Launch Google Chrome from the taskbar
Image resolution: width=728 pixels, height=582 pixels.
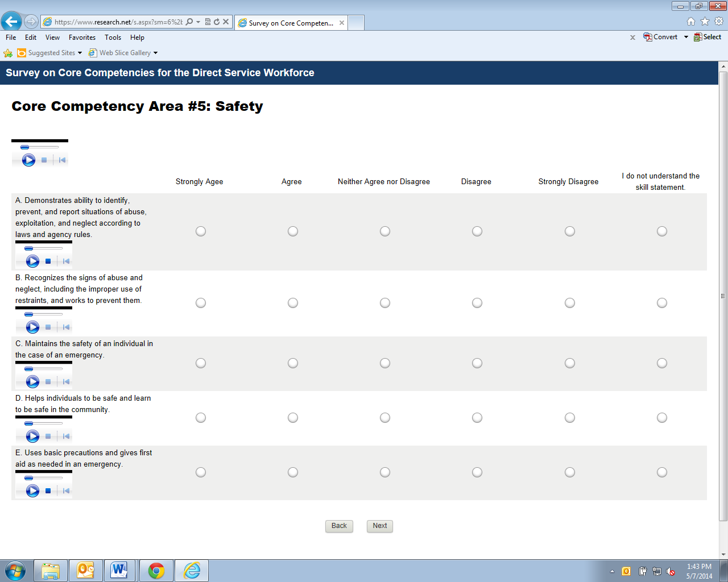point(156,570)
